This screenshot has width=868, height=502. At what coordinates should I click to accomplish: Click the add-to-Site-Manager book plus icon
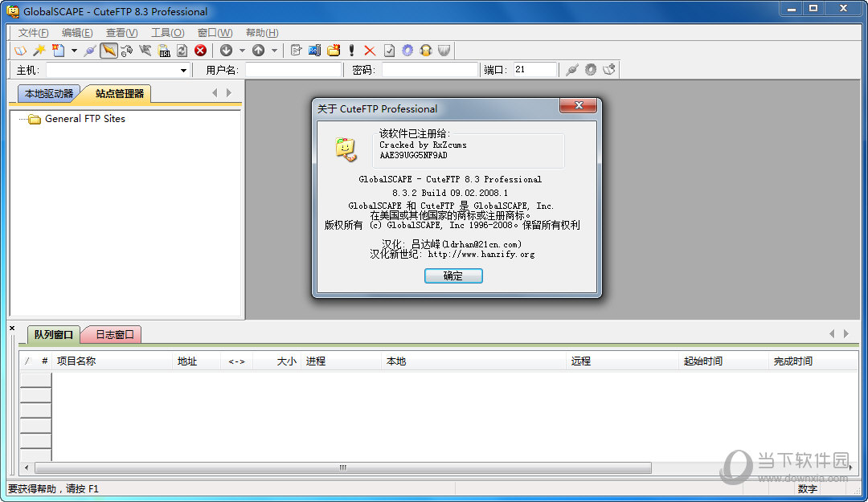(x=609, y=70)
